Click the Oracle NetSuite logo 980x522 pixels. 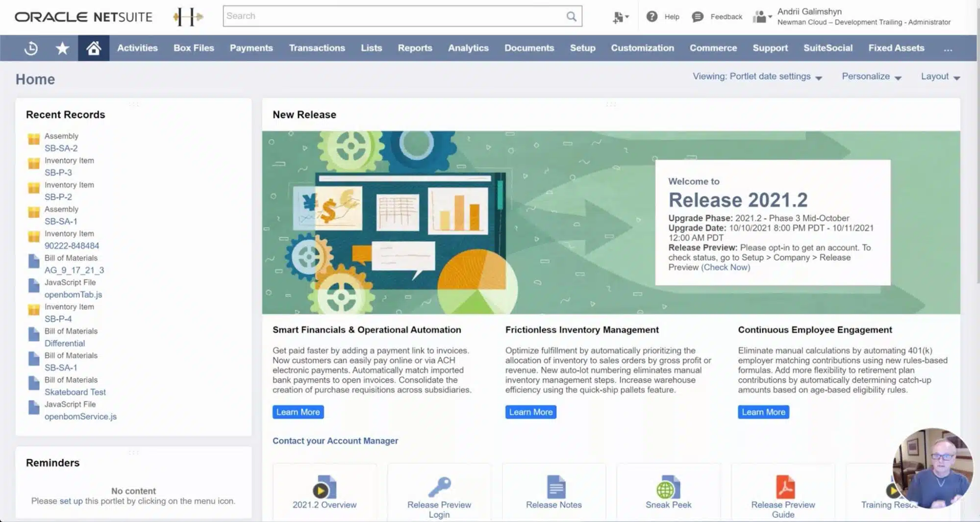click(83, 17)
